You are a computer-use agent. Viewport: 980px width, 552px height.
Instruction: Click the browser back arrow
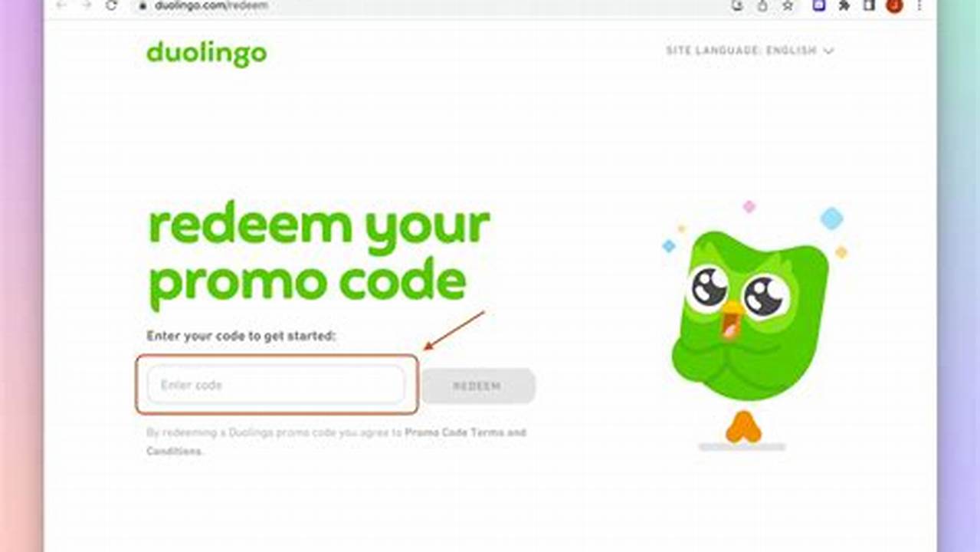(x=61, y=5)
